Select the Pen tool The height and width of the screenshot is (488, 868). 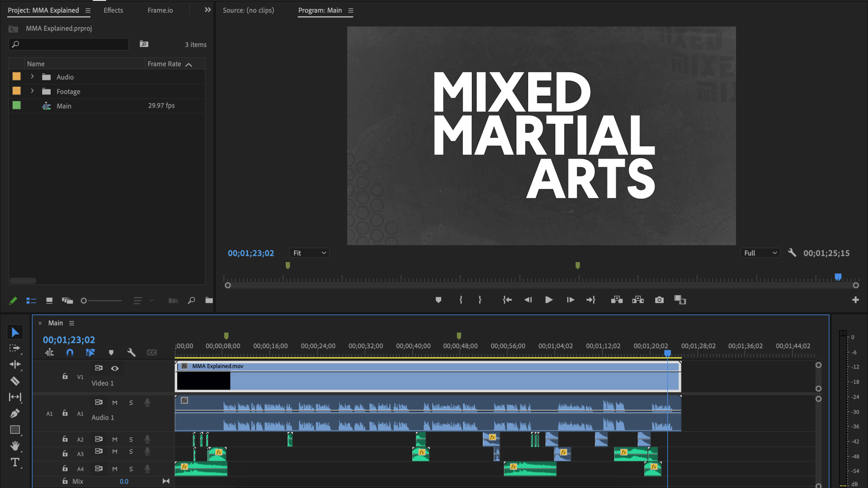[x=15, y=413]
